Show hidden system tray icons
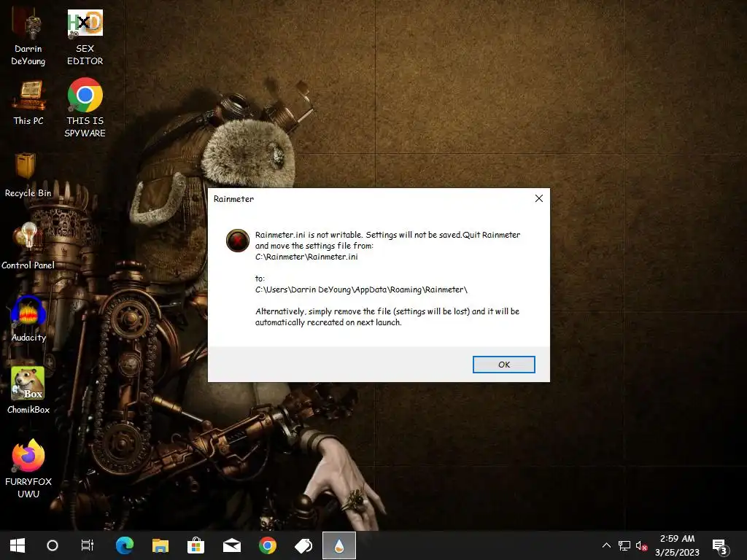This screenshot has width=747, height=560. click(606, 545)
